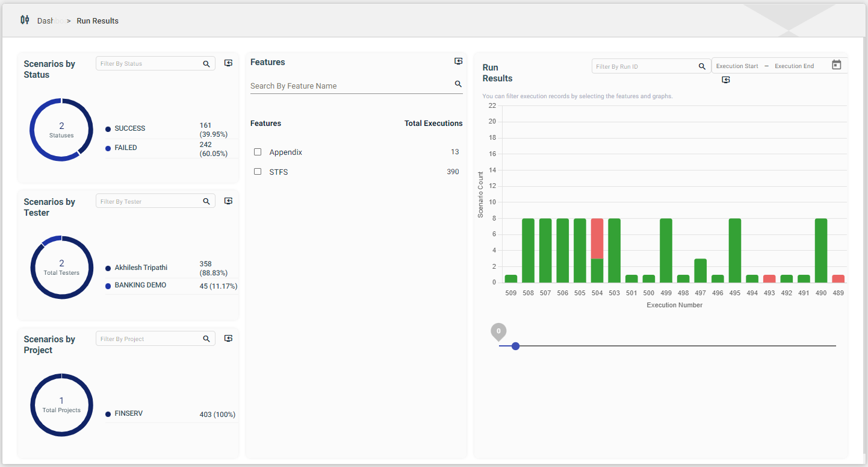
Task: Click search icon in Filter By Tester
Action: click(206, 201)
